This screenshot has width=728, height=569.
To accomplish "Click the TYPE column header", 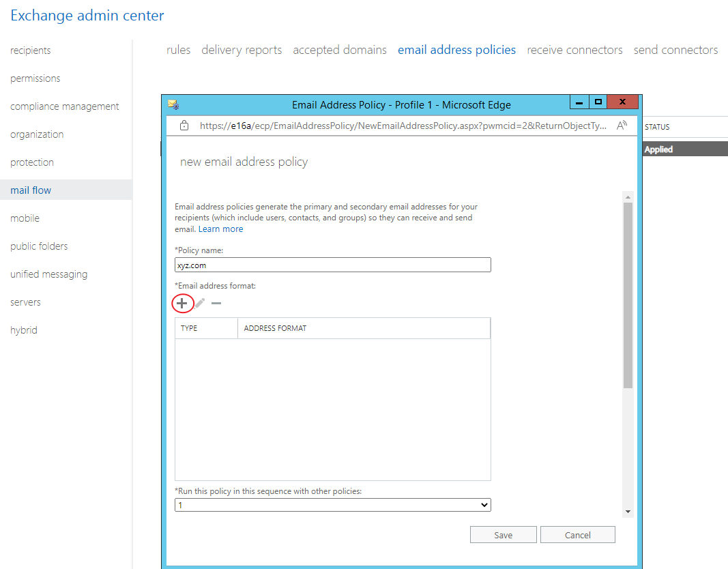I will [206, 328].
